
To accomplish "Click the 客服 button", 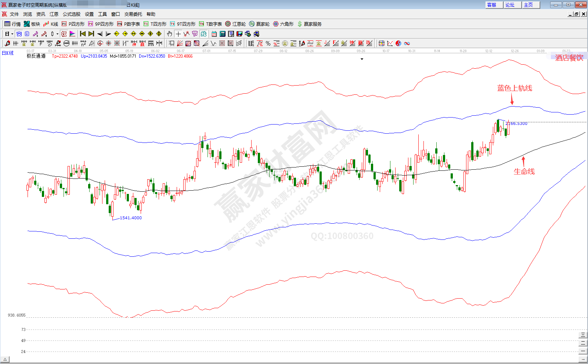I will (491, 5).
